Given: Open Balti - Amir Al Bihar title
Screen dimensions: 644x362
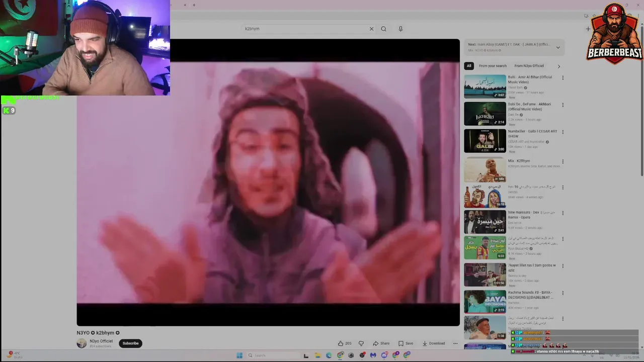Looking at the screenshot, I should click(530, 79).
